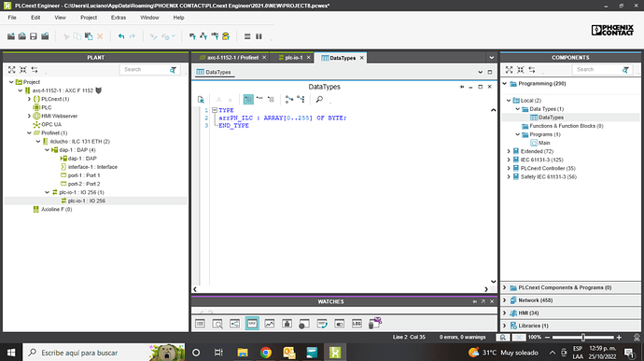The width and height of the screenshot is (644, 361).
Task: Expand all nodes icon in COMPONENTS panel
Action: coord(509,70)
